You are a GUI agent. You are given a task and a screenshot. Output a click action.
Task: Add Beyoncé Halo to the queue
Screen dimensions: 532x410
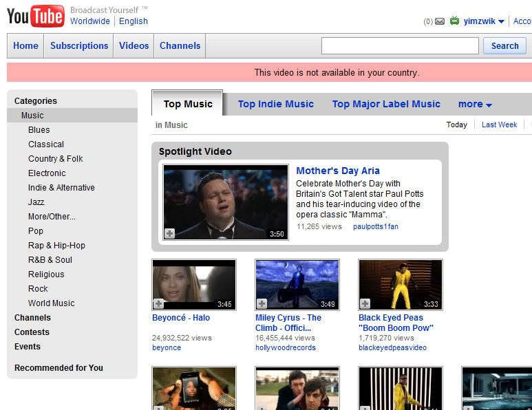(158, 303)
